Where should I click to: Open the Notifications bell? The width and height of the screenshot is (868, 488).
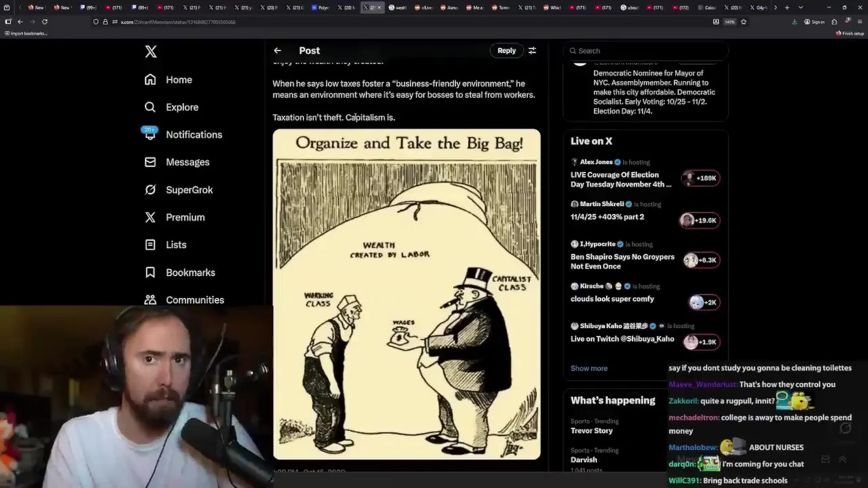pos(183,134)
